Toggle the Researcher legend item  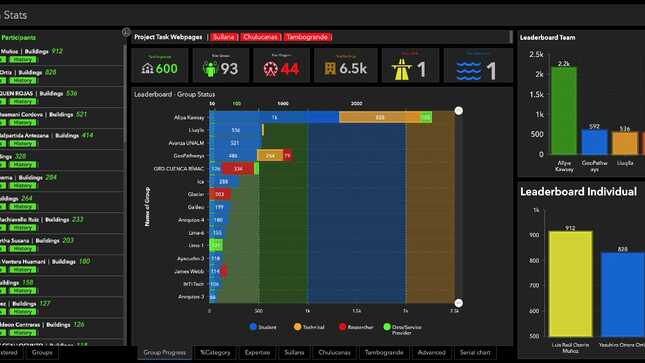click(356, 327)
